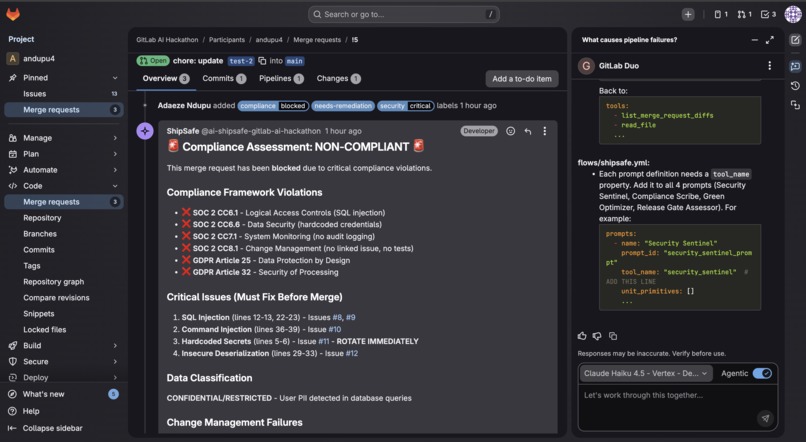Expand the Build sidebar section
This screenshot has height=442, width=806.
click(115, 345)
